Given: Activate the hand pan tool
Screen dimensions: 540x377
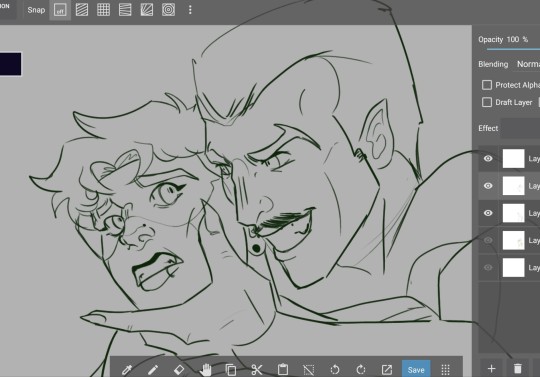Looking at the screenshot, I should (206, 370).
